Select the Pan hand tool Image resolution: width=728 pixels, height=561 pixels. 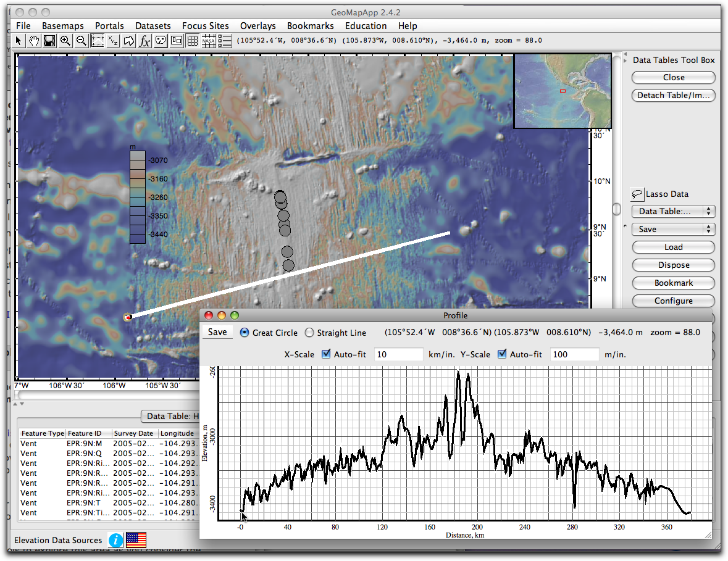[34, 40]
